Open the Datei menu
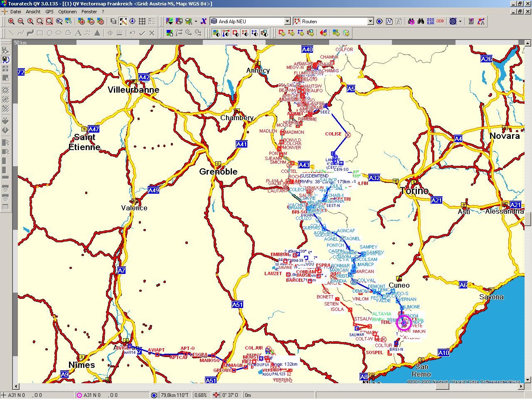532x399 pixels. click(x=15, y=12)
